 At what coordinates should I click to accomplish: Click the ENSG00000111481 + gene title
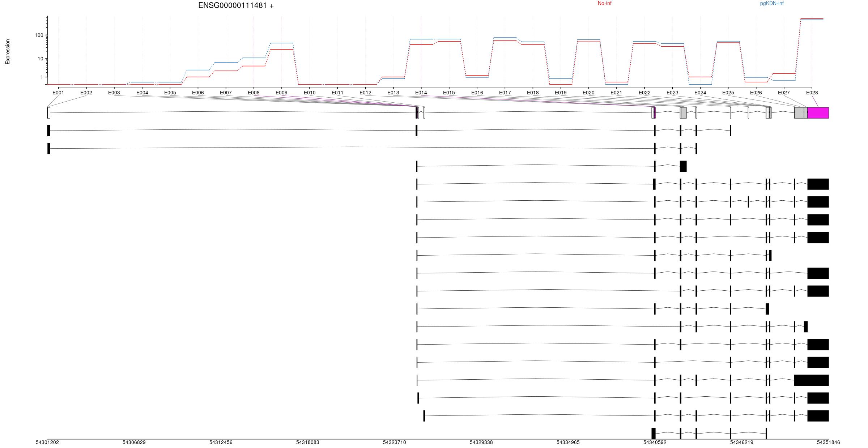click(x=236, y=5)
